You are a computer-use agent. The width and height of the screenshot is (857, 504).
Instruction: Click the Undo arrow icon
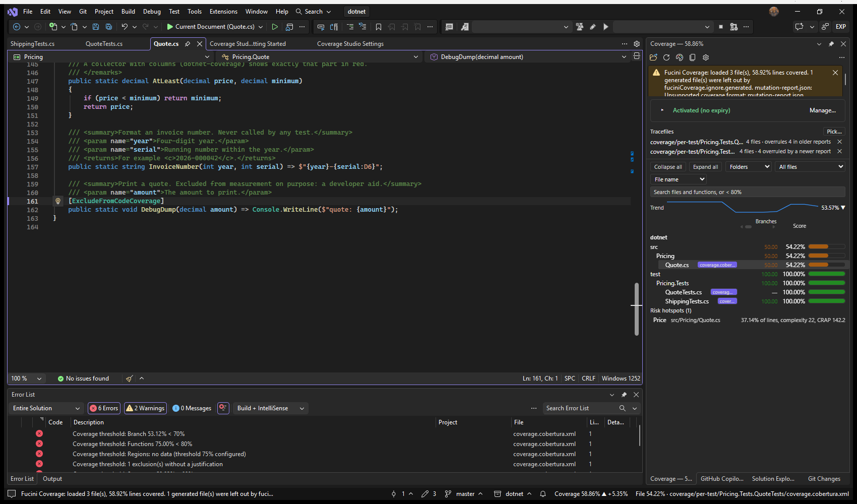click(x=125, y=27)
